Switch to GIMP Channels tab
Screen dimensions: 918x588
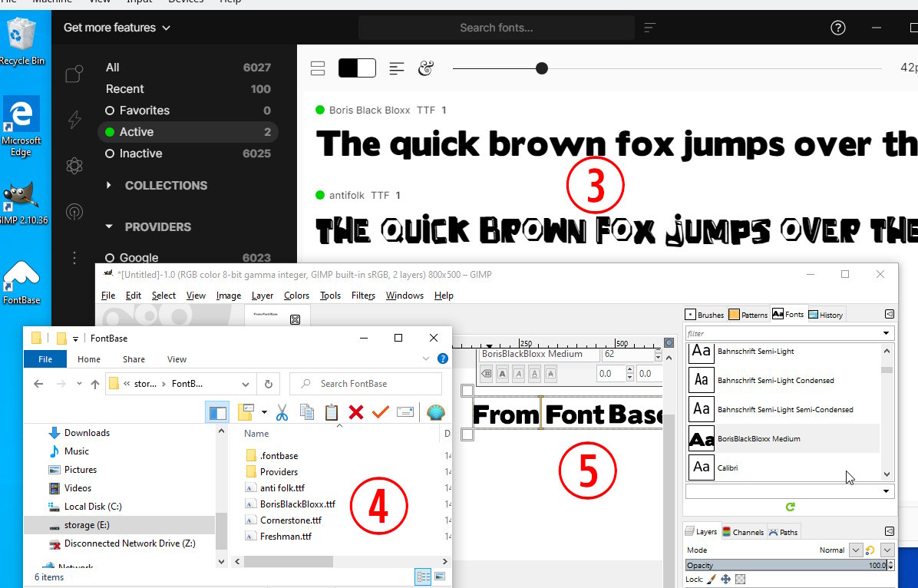[x=743, y=532]
